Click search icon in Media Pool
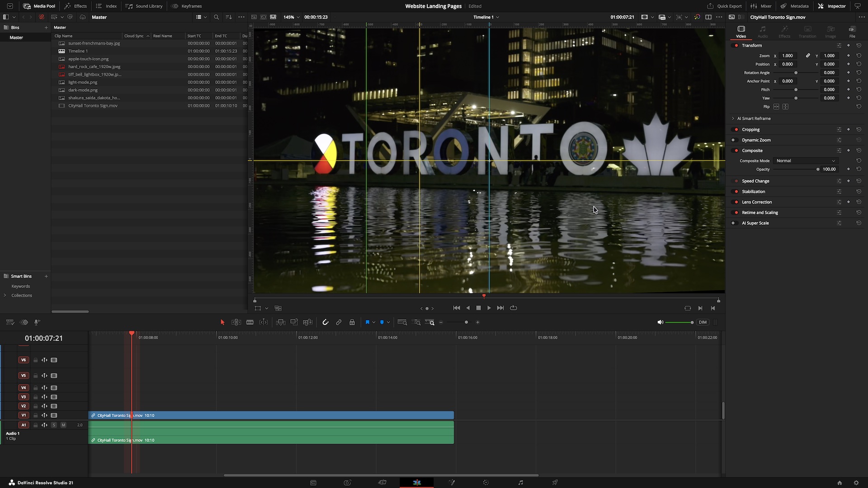 (x=216, y=17)
